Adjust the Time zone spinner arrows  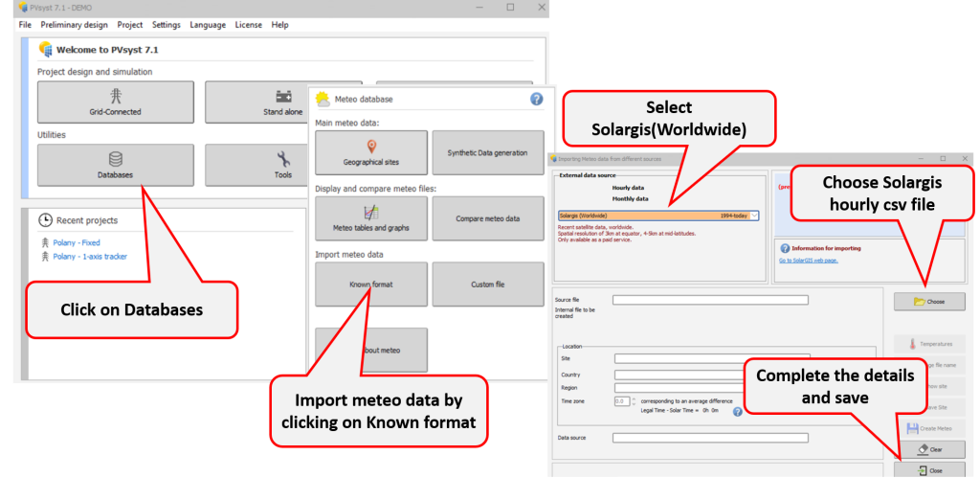point(633,401)
